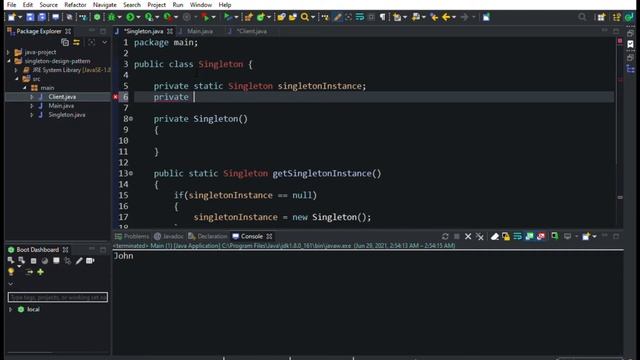This screenshot has width=640, height=360.
Task: Open the Navigate menu
Action: tap(104, 5)
